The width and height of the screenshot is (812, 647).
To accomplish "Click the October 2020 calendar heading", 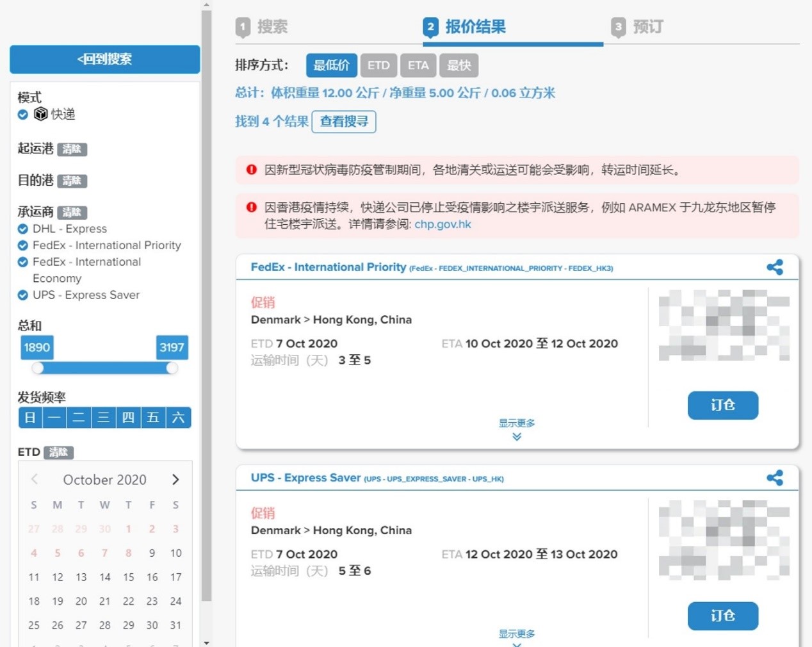I will (x=105, y=480).
